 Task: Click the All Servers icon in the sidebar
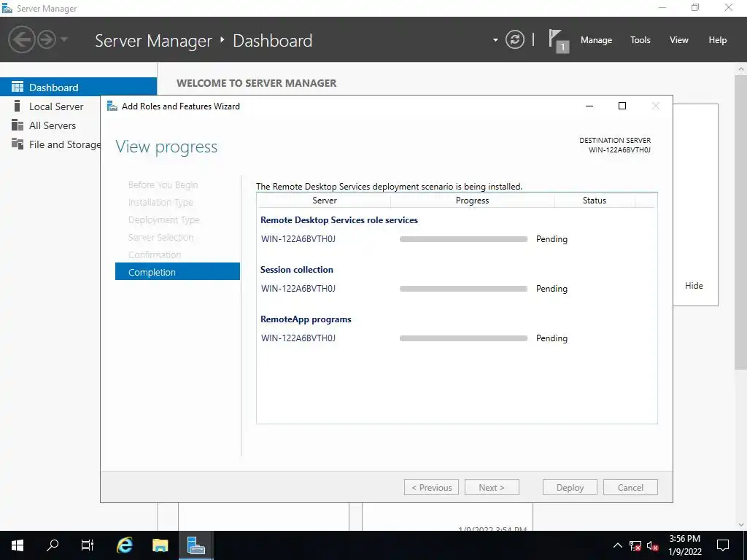point(18,125)
